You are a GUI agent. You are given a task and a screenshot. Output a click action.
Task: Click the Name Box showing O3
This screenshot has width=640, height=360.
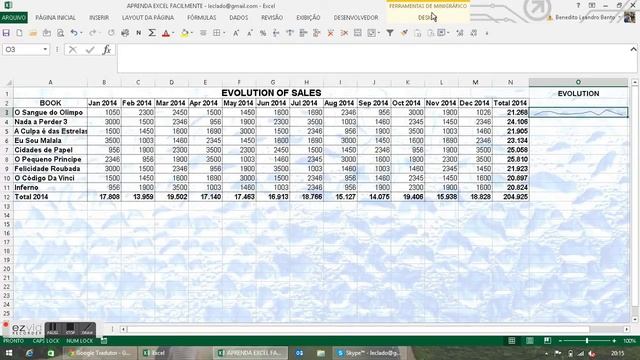point(22,49)
